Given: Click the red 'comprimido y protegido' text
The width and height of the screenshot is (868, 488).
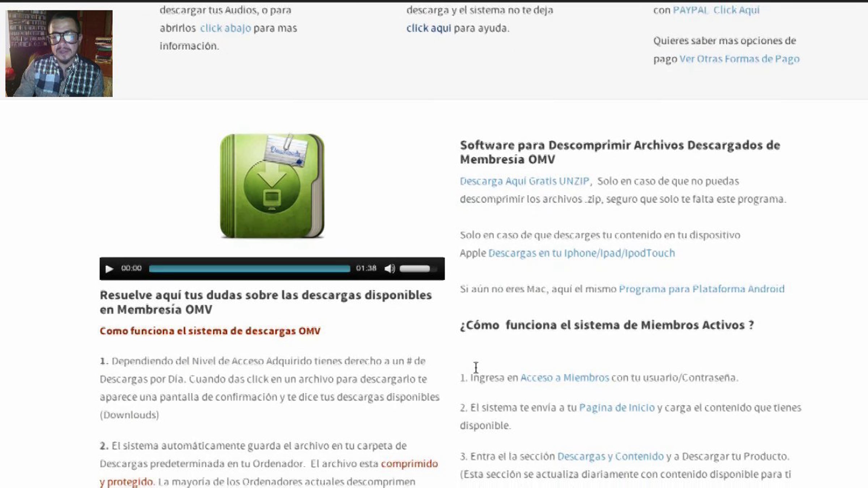Looking at the screenshot, I should click(409, 464).
